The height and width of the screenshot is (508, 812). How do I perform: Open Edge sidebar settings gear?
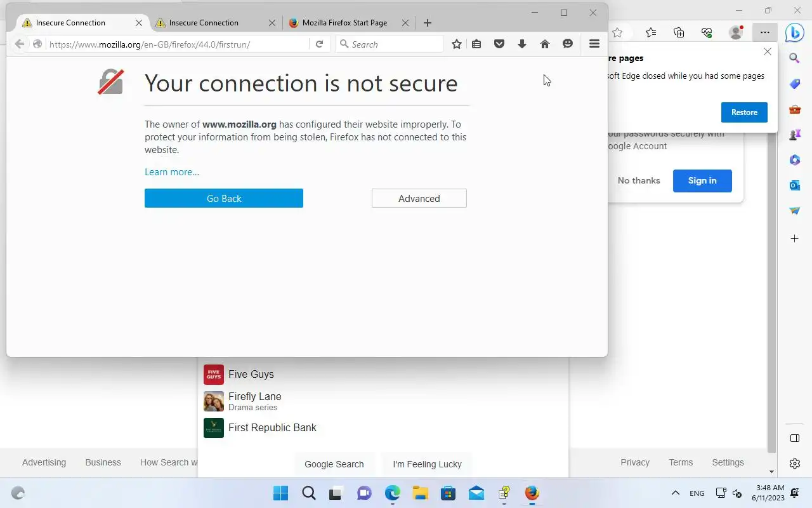click(x=794, y=464)
